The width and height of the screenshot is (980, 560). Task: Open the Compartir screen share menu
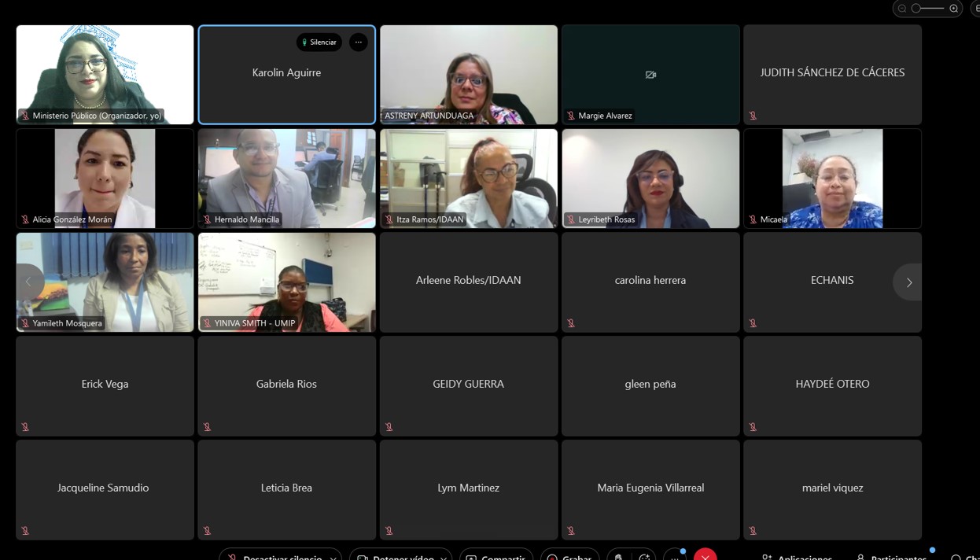496,557
